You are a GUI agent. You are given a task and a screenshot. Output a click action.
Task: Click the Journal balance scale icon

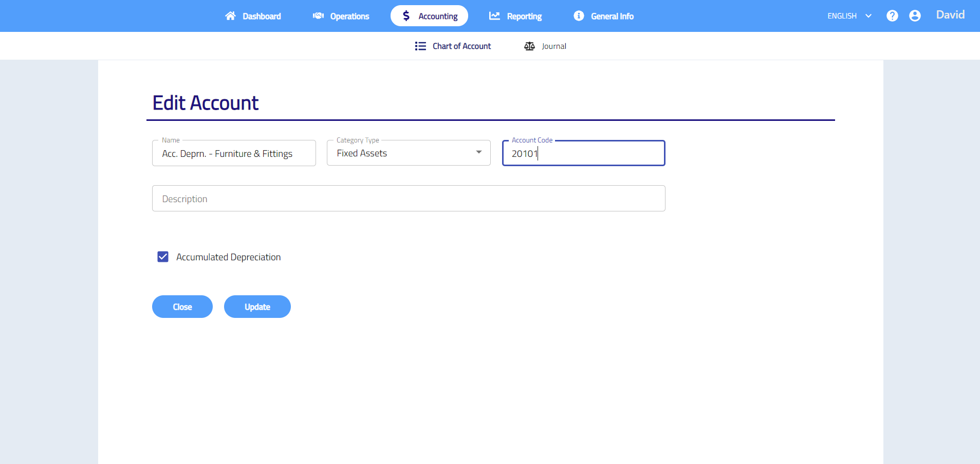point(529,46)
